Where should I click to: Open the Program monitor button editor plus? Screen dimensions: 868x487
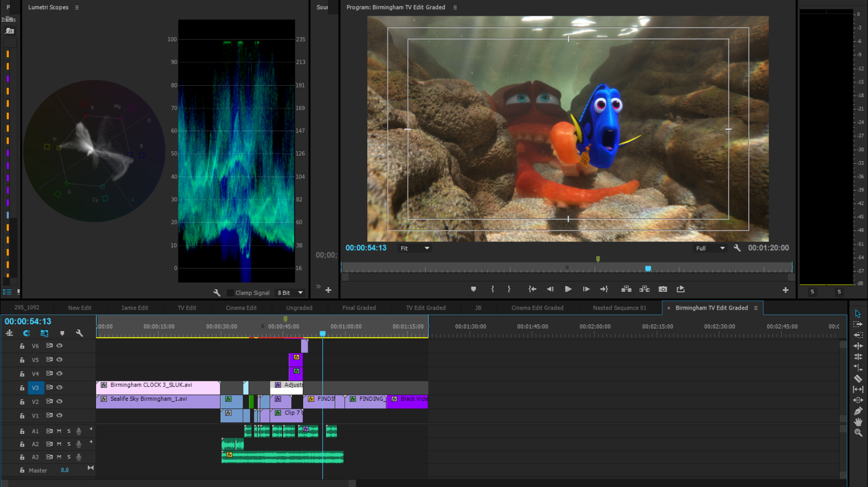coord(785,290)
